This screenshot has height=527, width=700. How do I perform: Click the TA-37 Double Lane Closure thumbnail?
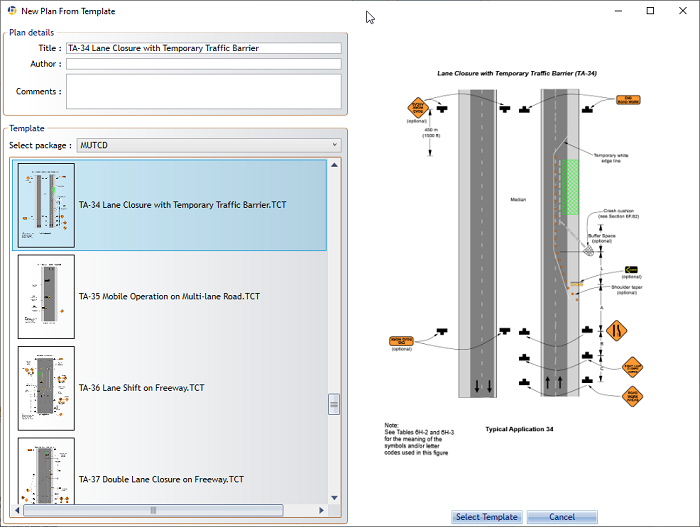tap(46, 470)
